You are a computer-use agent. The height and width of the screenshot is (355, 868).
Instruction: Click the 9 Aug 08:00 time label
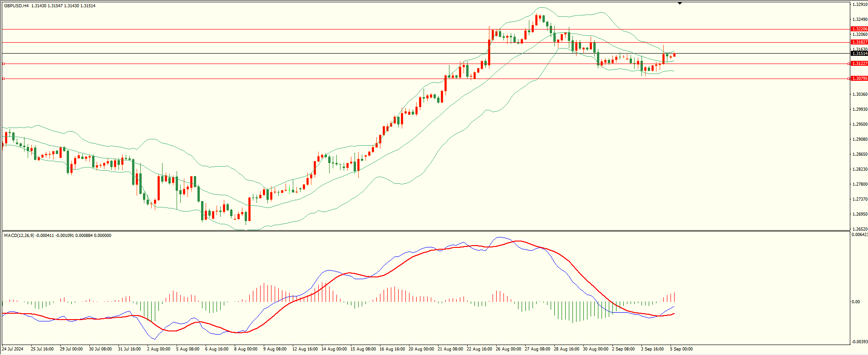coord(275,349)
